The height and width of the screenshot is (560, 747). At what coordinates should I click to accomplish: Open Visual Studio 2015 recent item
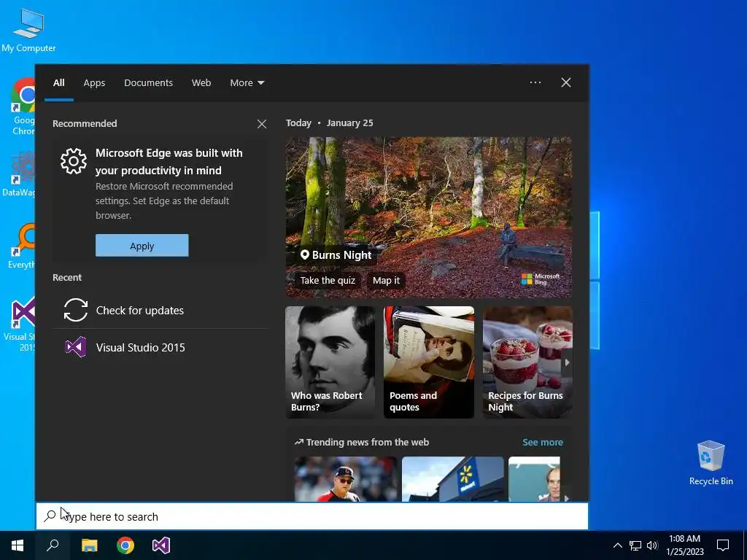tap(160, 347)
